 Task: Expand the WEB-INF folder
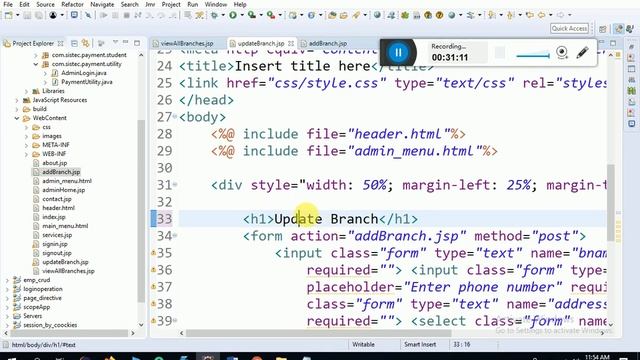tap(26, 154)
